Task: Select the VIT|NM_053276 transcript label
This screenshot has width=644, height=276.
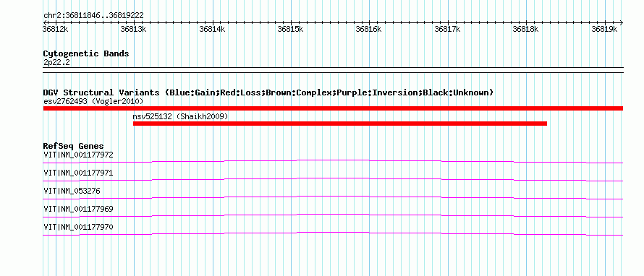Action: coord(72,191)
